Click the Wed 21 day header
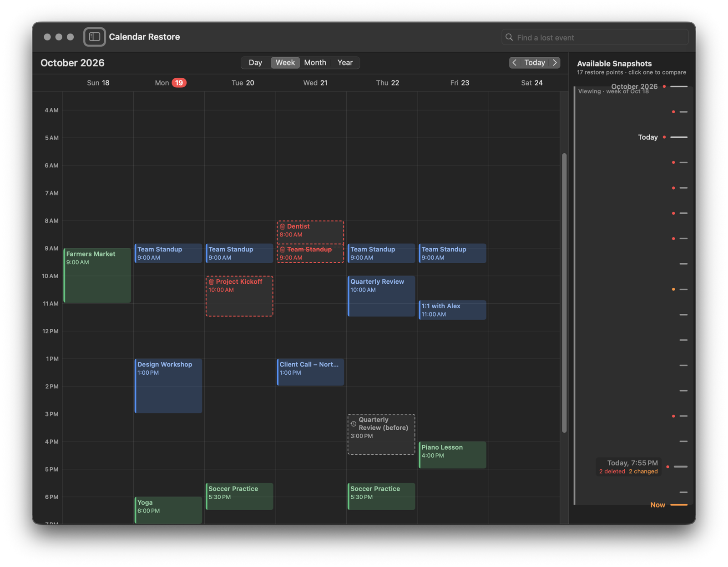Image resolution: width=728 pixels, height=567 pixels. (315, 83)
